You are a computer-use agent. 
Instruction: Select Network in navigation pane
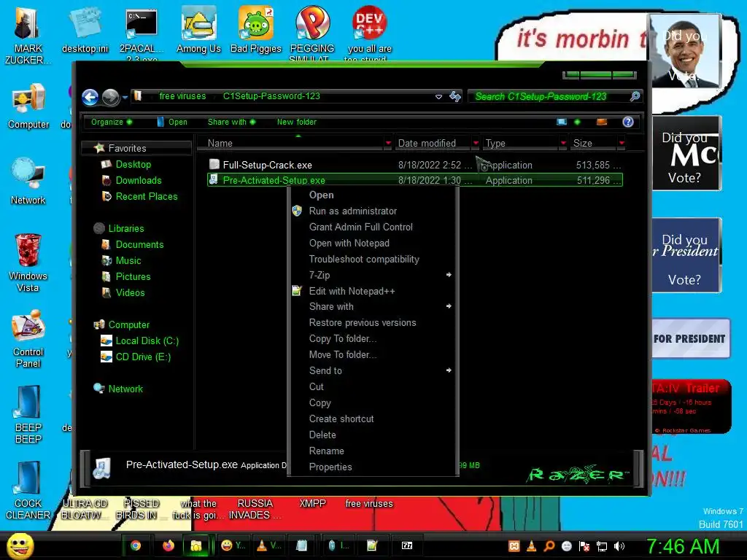125,389
